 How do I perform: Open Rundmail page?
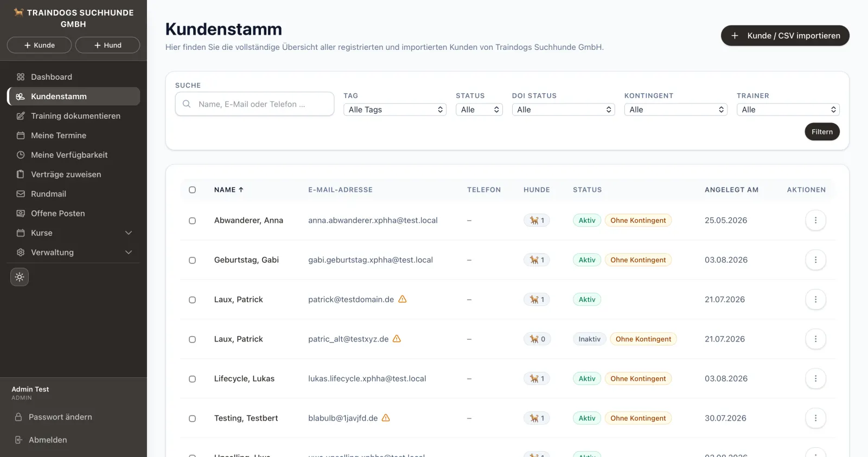73,194
